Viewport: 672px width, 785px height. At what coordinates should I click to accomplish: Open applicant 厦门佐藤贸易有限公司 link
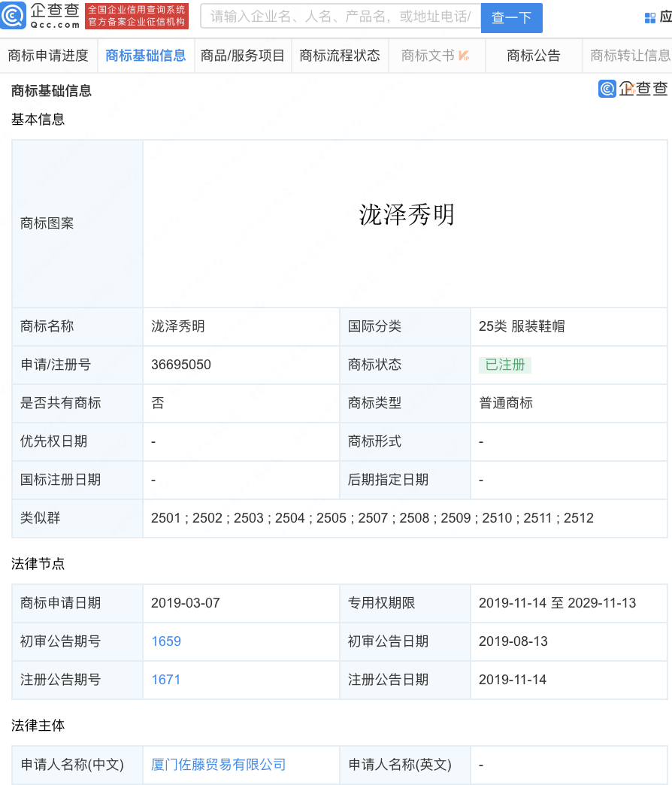point(219,765)
